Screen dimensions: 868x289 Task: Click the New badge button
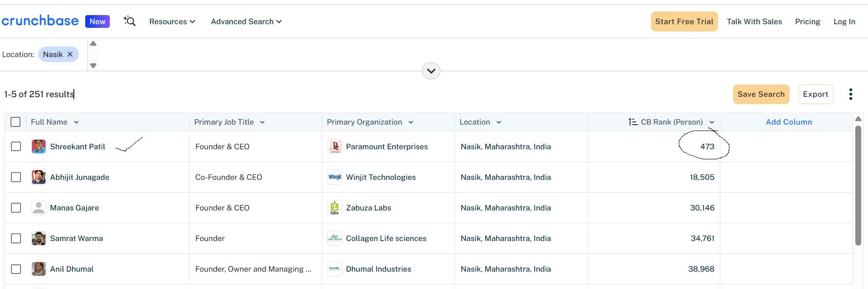(98, 21)
